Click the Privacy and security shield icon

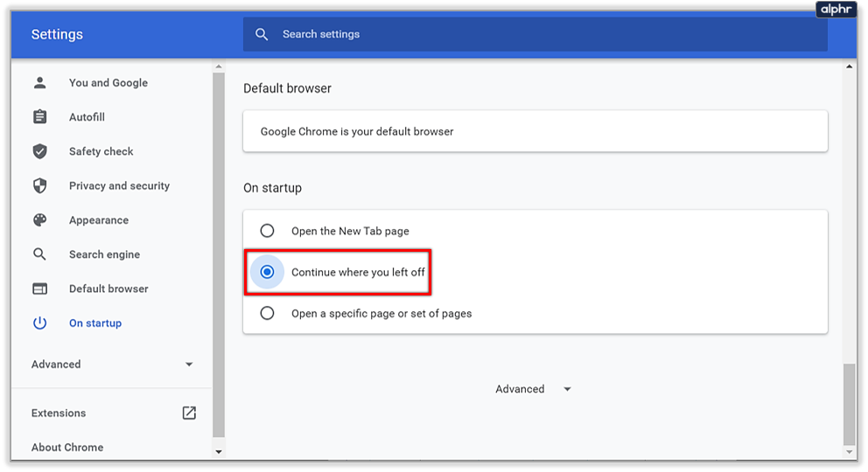pos(39,185)
